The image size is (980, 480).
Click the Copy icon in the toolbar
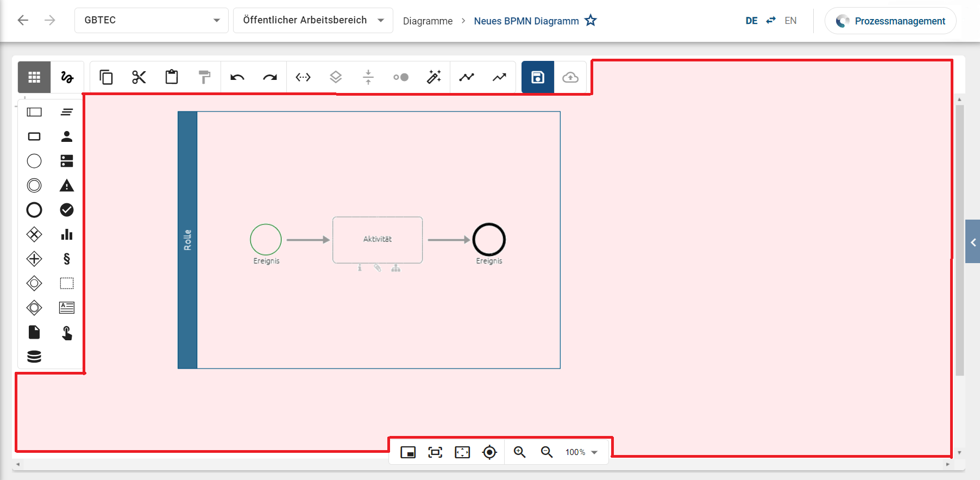[106, 77]
